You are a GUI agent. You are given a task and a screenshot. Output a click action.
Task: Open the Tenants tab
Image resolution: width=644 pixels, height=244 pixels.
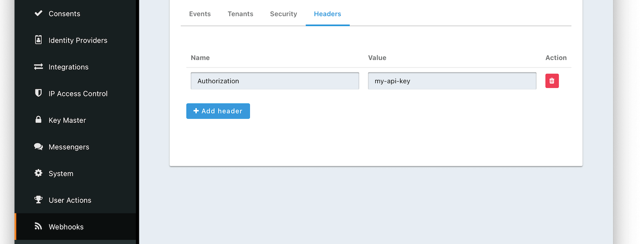tap(240, 14)
